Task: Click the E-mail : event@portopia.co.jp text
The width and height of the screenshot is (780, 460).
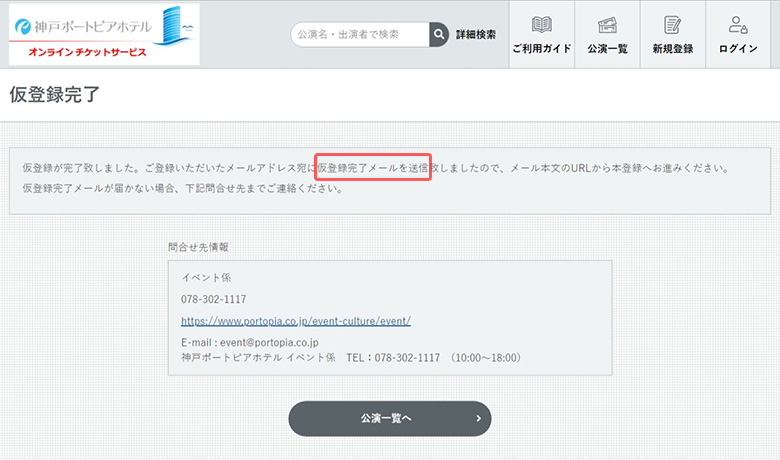Action: [250, 342]
